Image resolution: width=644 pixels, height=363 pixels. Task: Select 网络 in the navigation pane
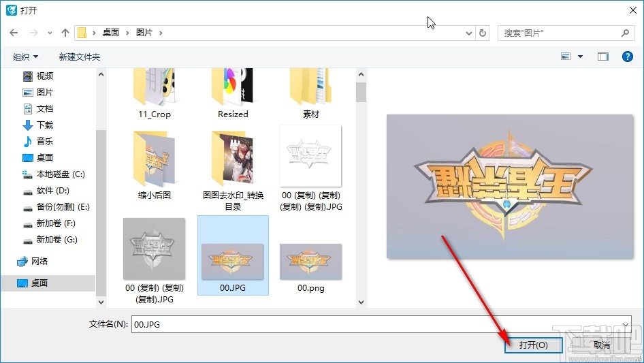click(39, 261)
